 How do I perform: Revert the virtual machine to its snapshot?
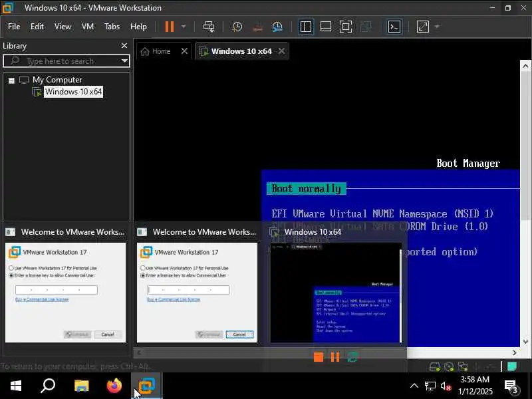pyautogui.click(x=258, y=27)
